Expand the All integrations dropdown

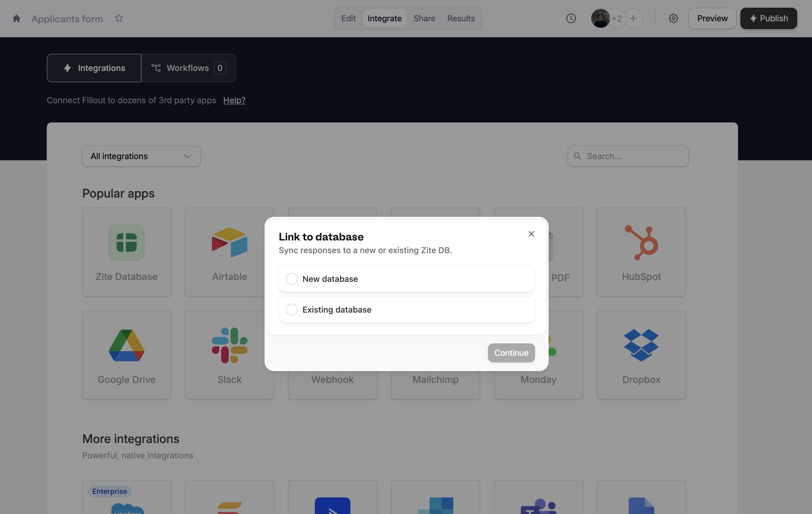[x=141, y=156]
